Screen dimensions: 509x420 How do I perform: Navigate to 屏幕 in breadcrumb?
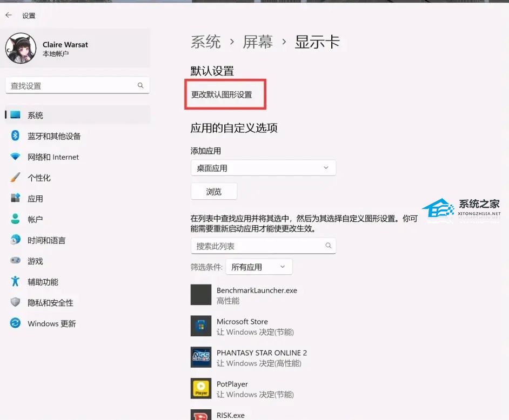coord(257,42)
